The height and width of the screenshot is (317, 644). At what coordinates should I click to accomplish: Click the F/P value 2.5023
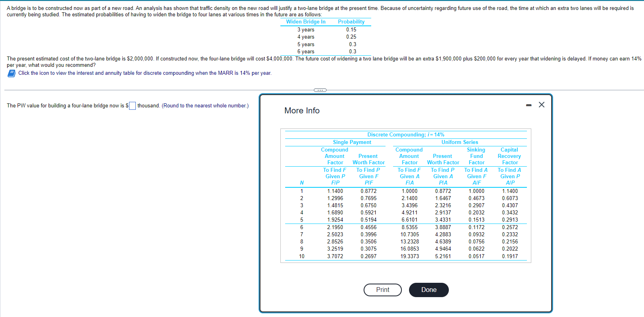[335, 235]
